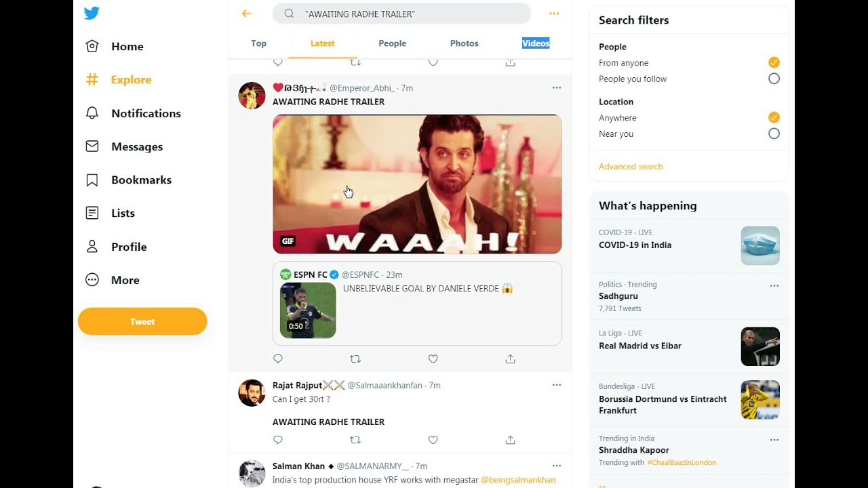Viewport: 868px width, 488px height.
Task: Click the search magnifier icon
Action: pos(289,14)
